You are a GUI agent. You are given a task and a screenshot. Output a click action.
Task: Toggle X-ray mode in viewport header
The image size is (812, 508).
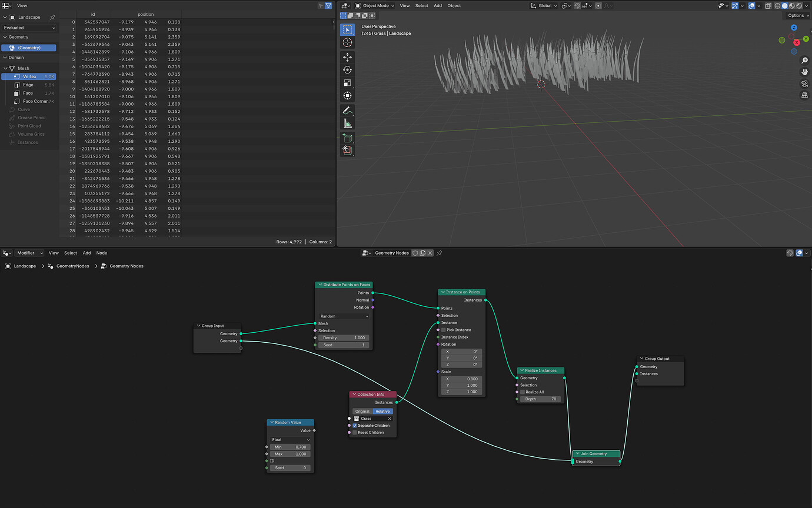(x=769, y=6)
